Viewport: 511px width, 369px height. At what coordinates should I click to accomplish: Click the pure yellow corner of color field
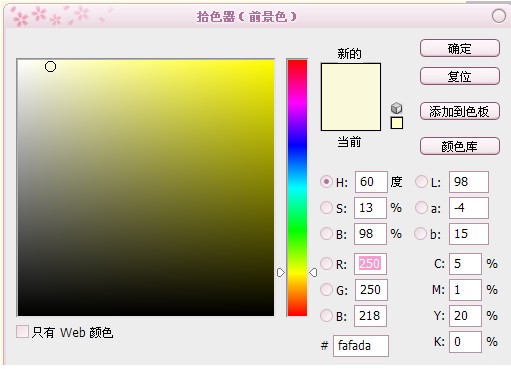coord(272,62)
